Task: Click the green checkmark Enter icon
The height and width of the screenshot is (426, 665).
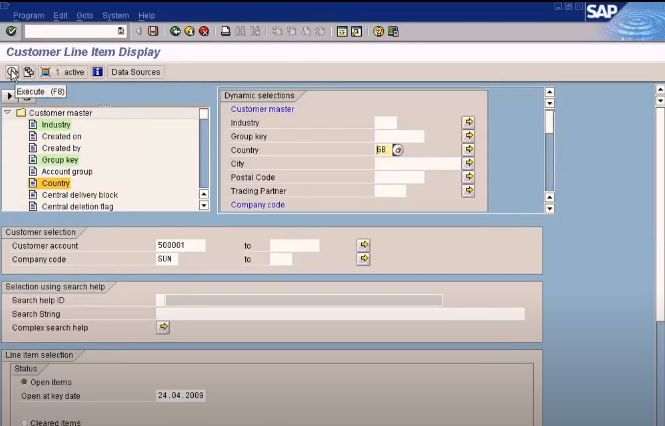Action: coord(11,31)
